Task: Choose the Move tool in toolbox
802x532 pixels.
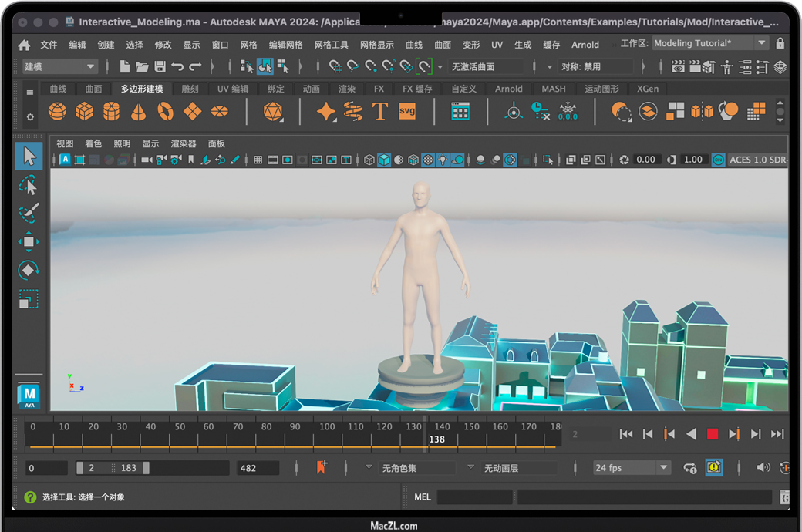Action: coord(29,242)
